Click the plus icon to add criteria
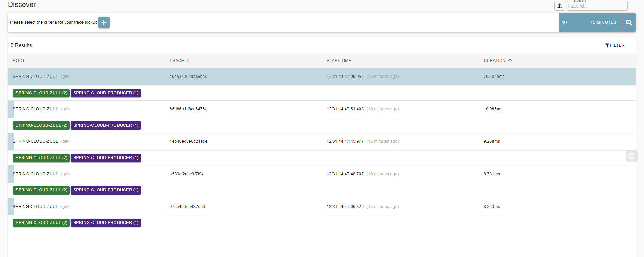 tap(104, 23)
